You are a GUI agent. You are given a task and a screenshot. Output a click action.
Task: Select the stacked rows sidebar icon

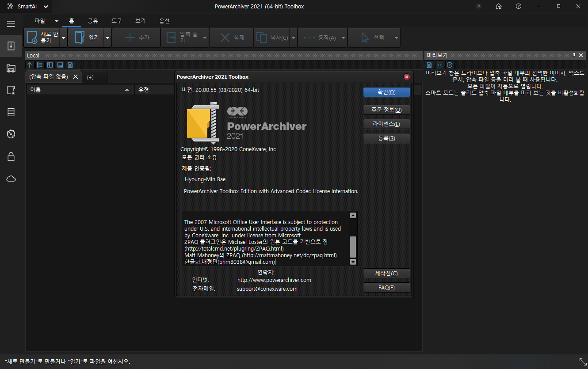[11, 112]
